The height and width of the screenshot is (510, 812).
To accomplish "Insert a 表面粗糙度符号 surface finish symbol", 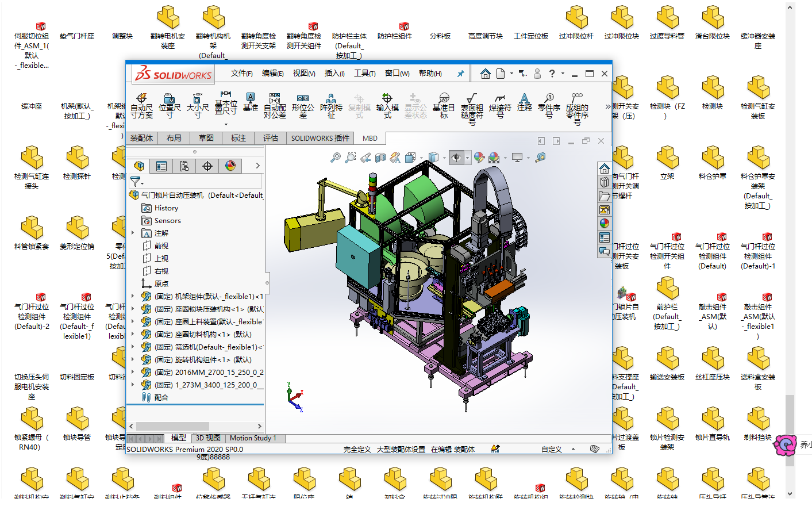I will pos(472,109).
